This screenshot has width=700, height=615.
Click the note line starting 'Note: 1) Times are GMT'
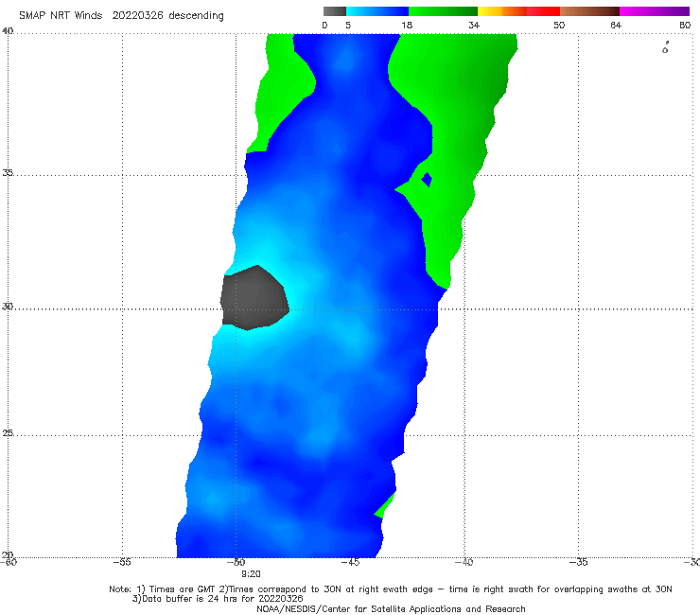[390, 589]
